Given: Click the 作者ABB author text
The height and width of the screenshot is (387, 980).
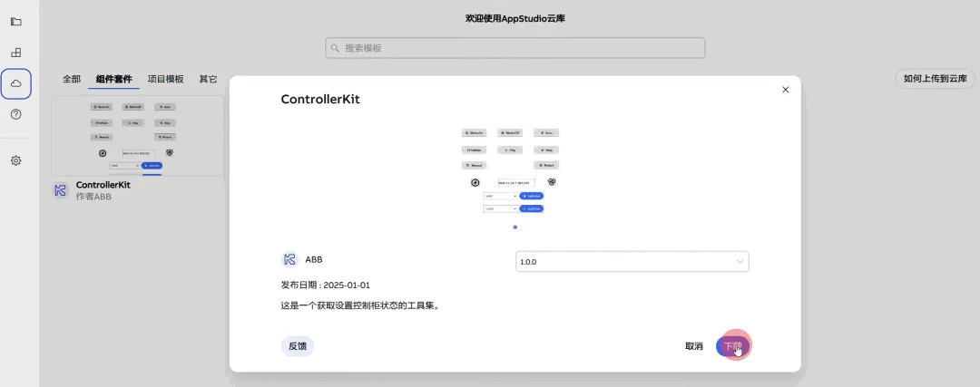Looking at the screenshot, I should point(93,197).
